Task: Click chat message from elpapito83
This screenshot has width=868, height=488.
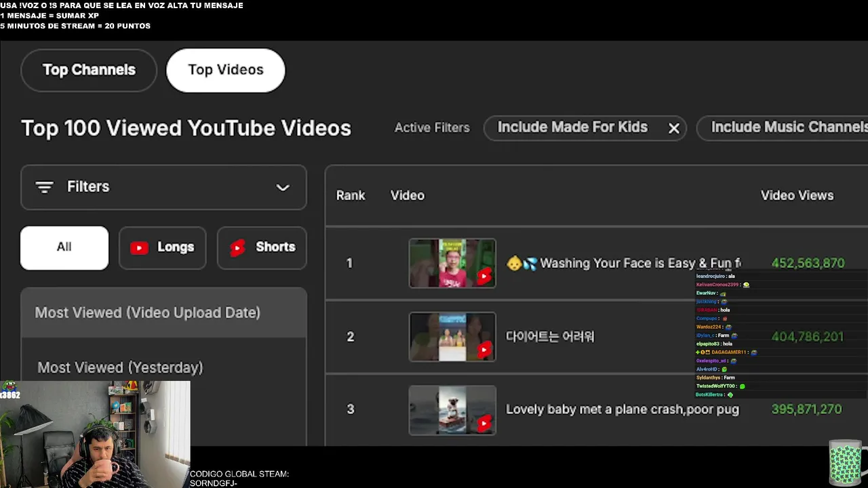Action: (x=714, y=344)
